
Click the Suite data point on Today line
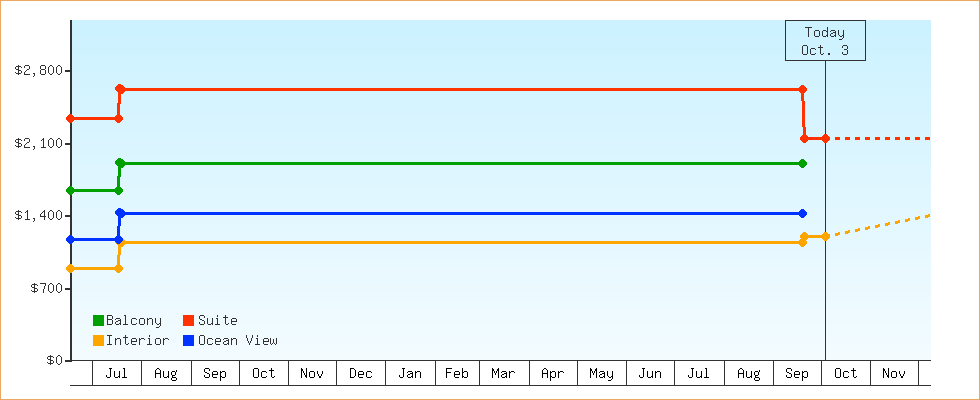[x=825, y=138]
